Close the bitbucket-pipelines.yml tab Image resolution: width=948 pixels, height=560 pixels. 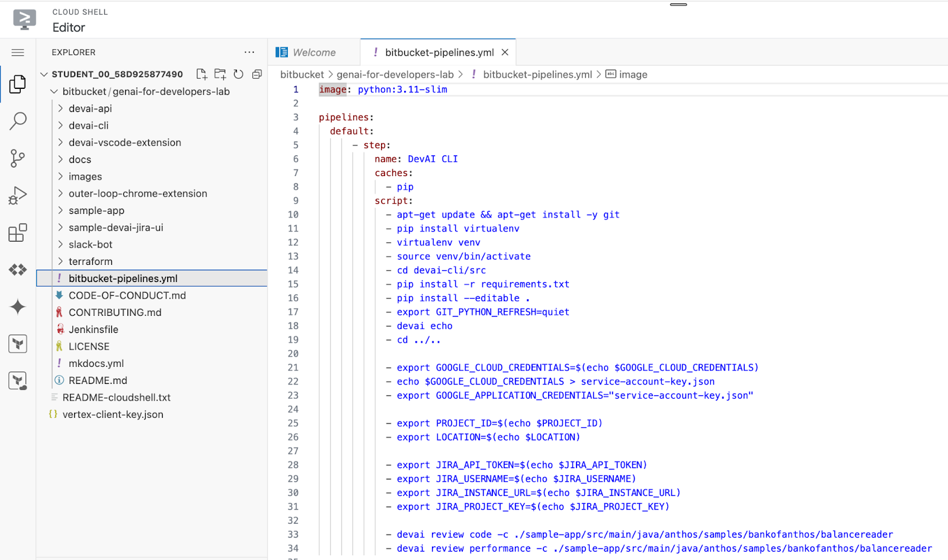[505, 52]
